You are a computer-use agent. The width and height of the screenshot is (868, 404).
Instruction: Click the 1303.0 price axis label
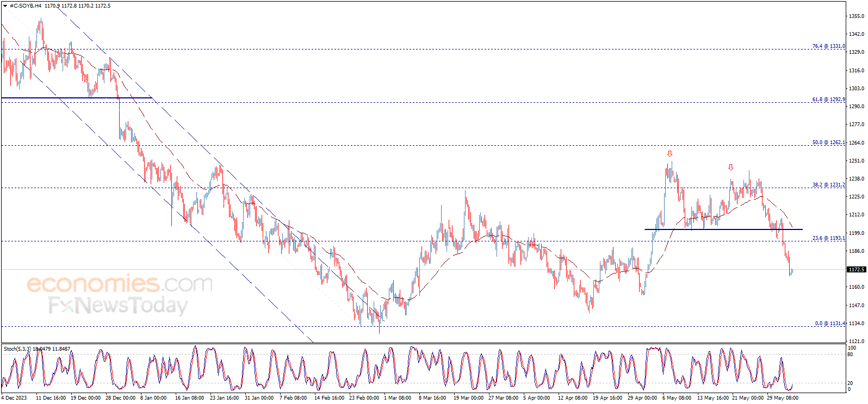857,89
